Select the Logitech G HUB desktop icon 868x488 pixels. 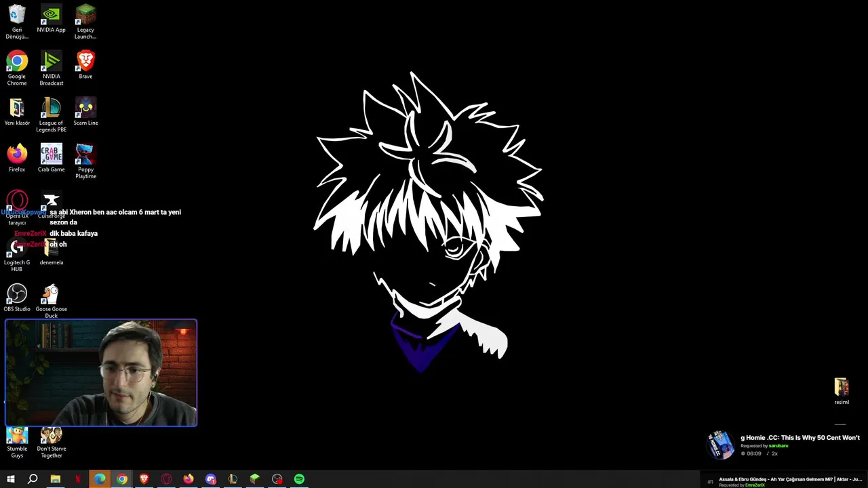pos(17,255)
